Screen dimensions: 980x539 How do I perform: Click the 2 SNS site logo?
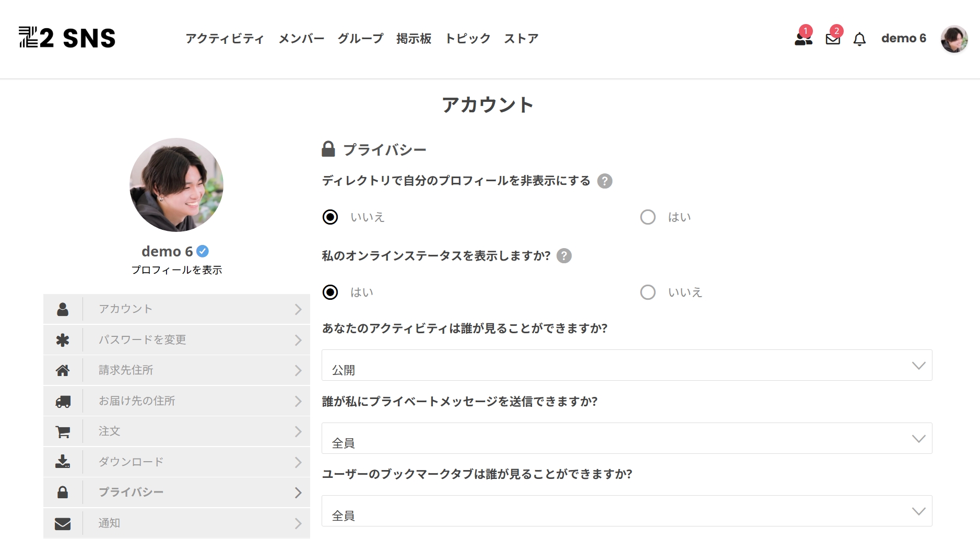[x=67, y=38]
